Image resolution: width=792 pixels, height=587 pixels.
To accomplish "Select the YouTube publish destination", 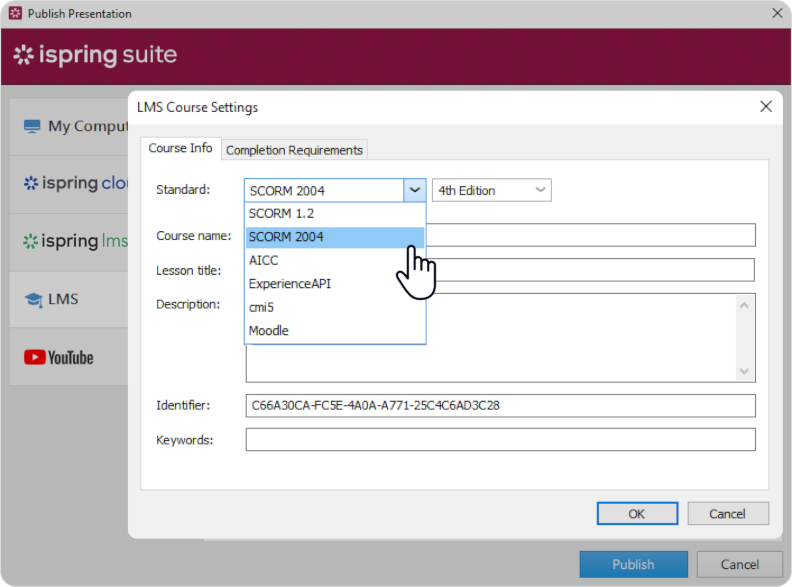I will [69, 358].
